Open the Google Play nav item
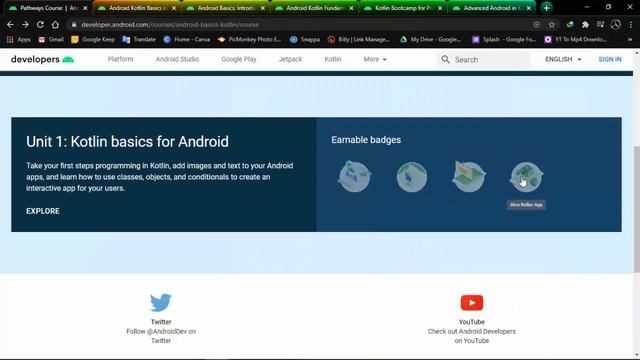 (x=239, y=59)
